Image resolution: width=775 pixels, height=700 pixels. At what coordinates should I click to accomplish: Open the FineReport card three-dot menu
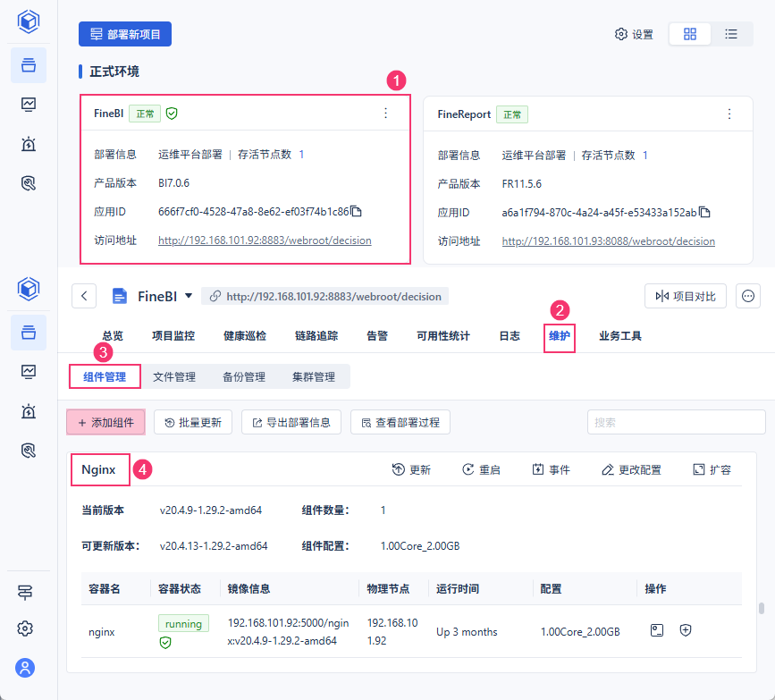coord(729,114)
